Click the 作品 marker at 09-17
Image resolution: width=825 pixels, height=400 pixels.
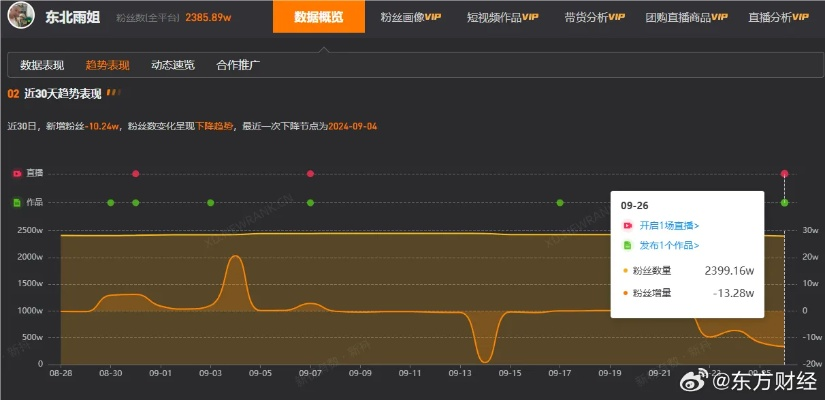click(560, 203)
